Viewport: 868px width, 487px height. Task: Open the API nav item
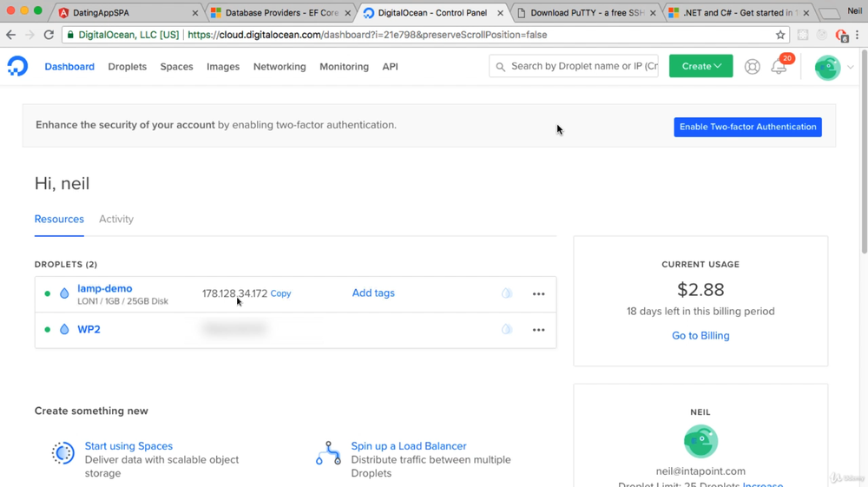[390, 66]
